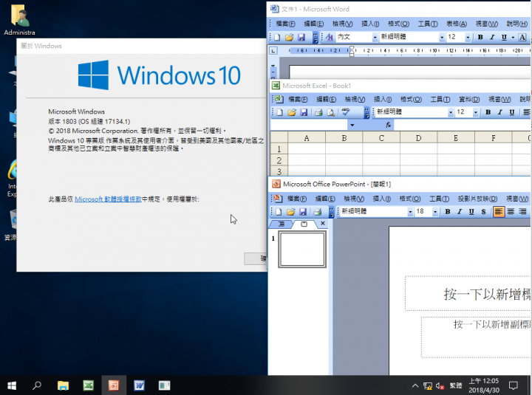Open the 資料(D) menu in Excel
This screenshot has width=532, height=395.
coord(469,100)
